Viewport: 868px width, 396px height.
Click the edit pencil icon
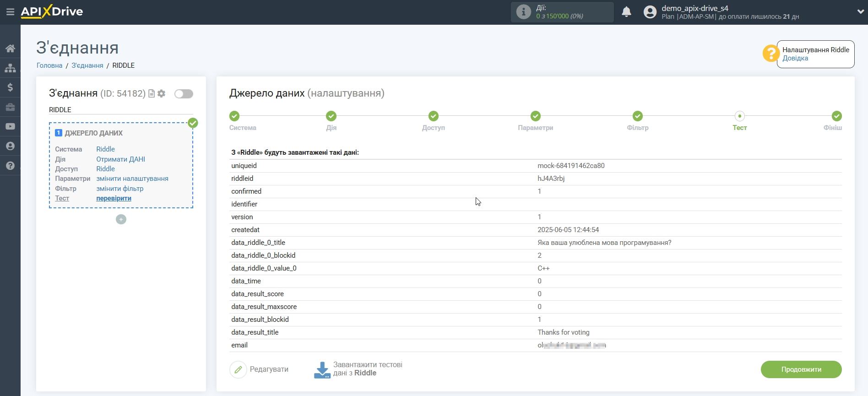238,369
